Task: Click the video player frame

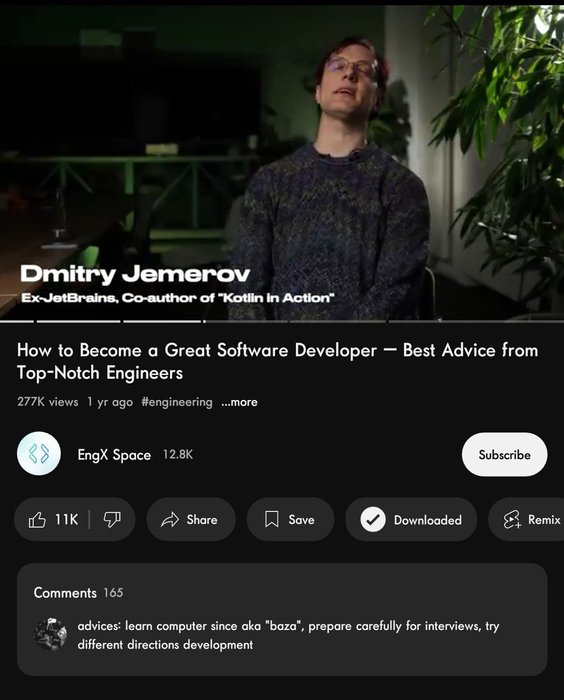Action: pos(282,163)
